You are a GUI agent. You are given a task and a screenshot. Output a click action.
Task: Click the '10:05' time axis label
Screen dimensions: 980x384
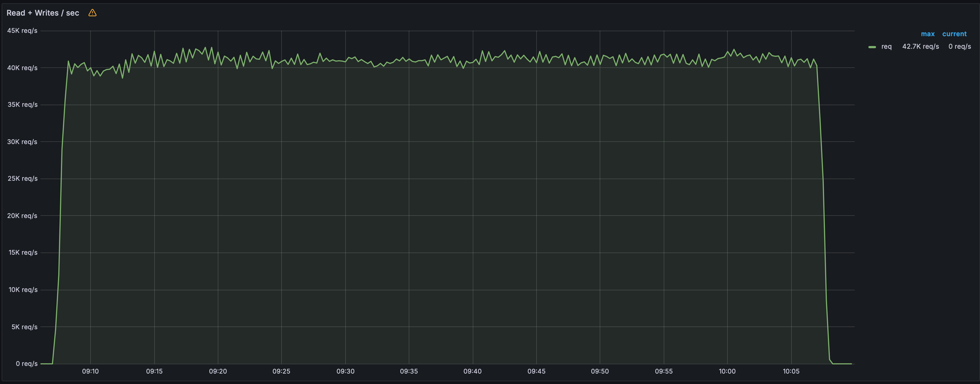pos(791,371)
